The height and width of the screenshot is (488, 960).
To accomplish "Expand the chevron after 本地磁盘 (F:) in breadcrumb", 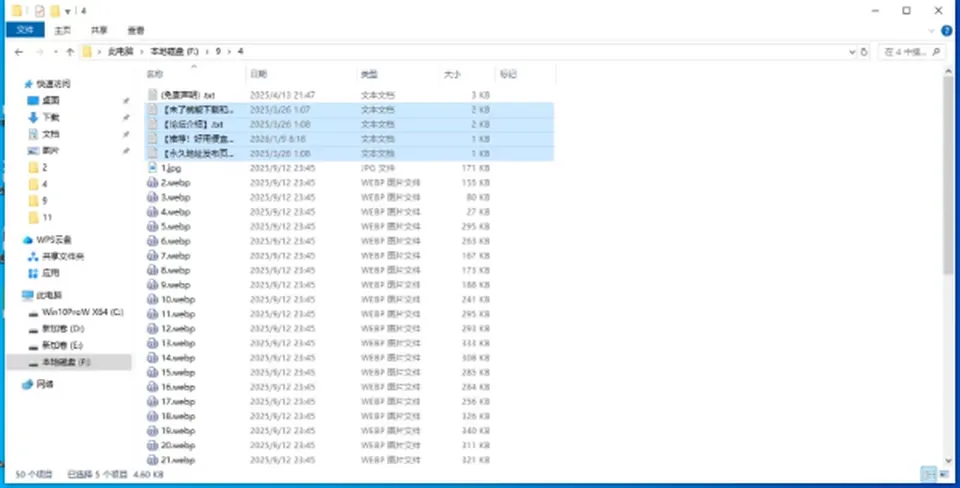I will (207, 52).
